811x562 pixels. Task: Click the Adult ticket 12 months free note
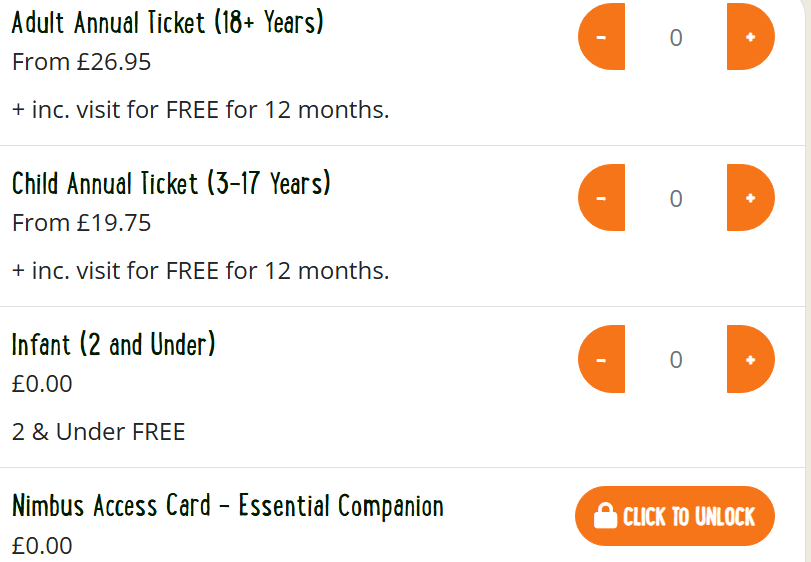[200, 110]
